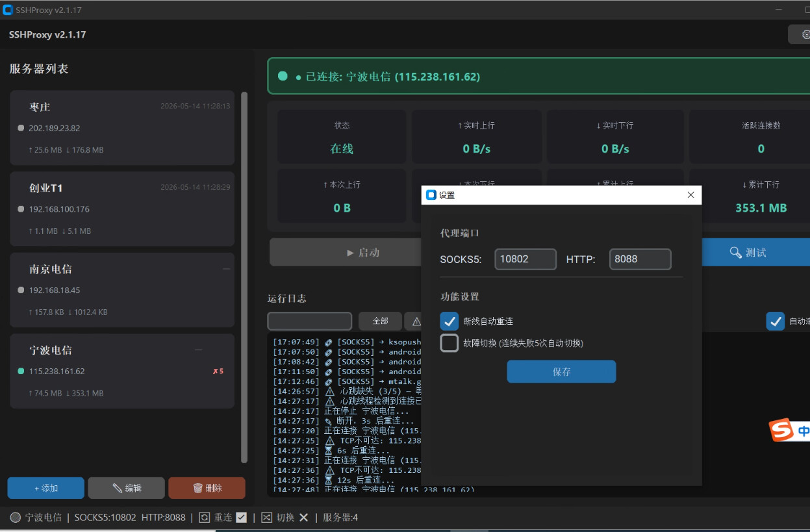Toggle 重连 checkbox in status bar
The image size is (810, 532).
tap(242, 518)
